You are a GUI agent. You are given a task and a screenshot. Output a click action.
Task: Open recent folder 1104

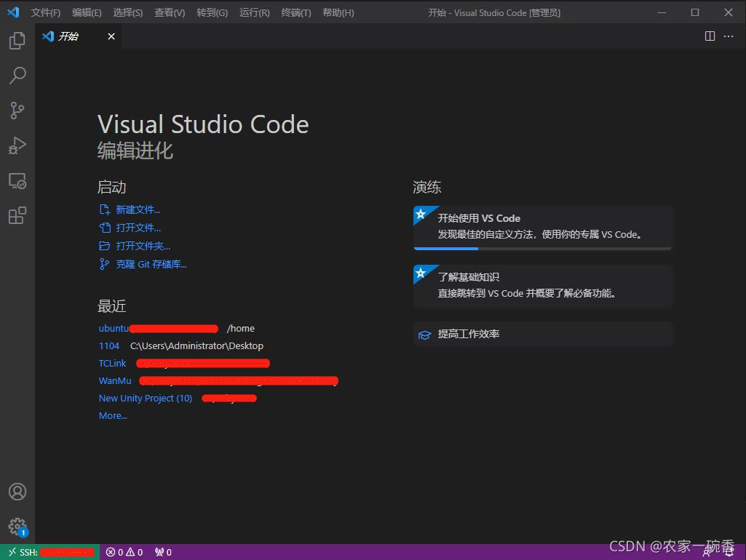[108, 345]
